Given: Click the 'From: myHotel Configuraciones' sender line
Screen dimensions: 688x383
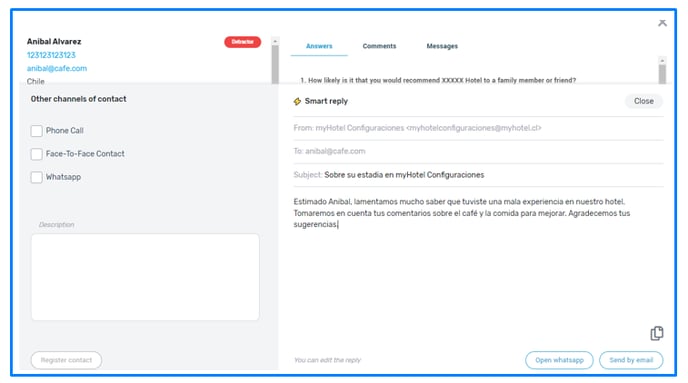Looking at the screenshot, I should tap(478, 128).
